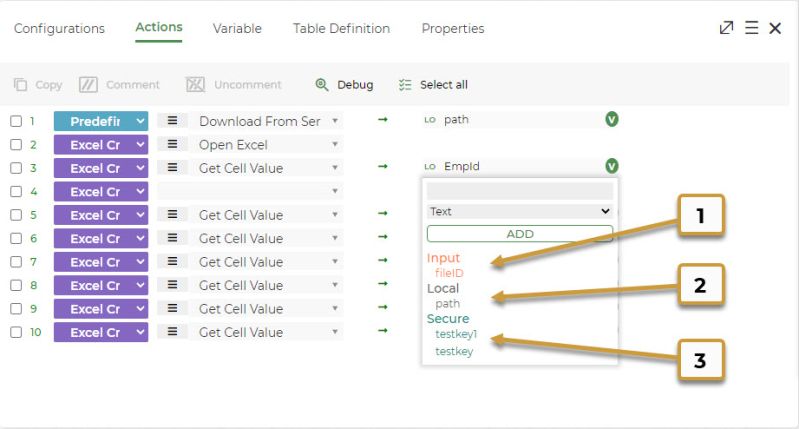Click the variable name field above Text

click(520, 191)
